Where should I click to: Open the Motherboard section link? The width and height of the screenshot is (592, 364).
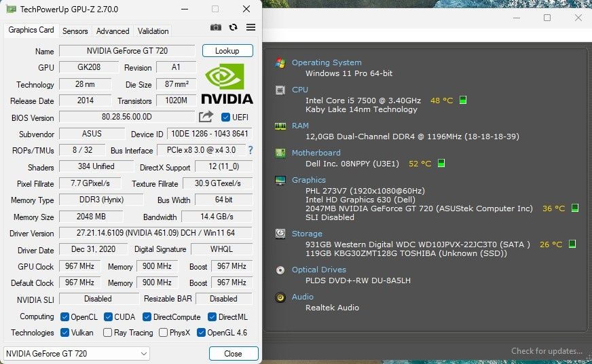coord(316,153)
